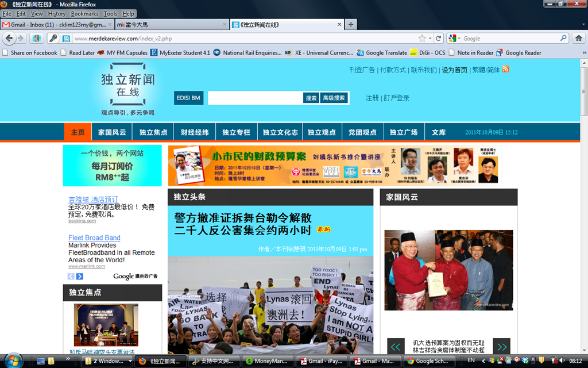
Task: Show the previous Google ad with left arrow
Action: tap(71, 277)
